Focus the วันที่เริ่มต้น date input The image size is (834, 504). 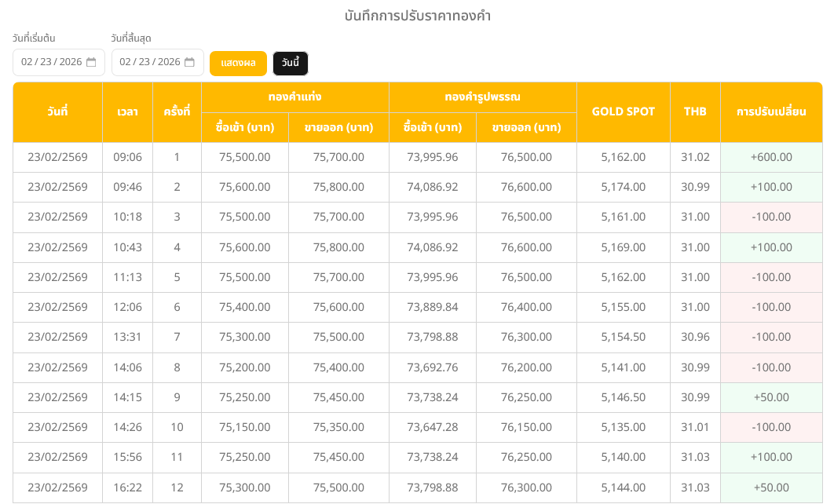click(x=51, y=63)
